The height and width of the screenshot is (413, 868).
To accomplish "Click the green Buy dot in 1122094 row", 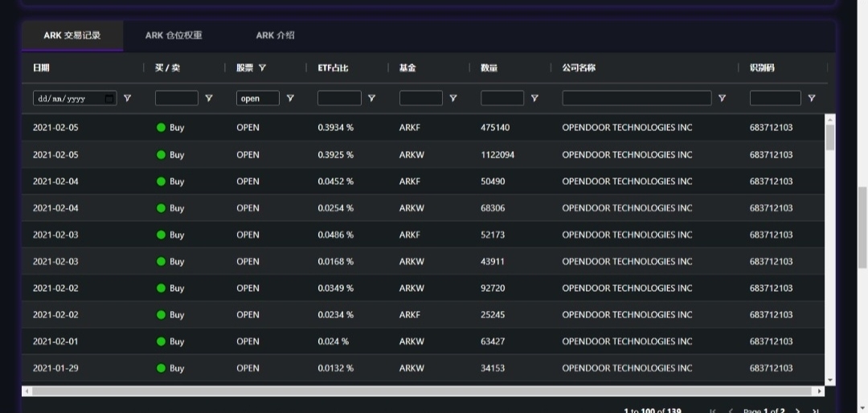I will (x=161, y=154).
